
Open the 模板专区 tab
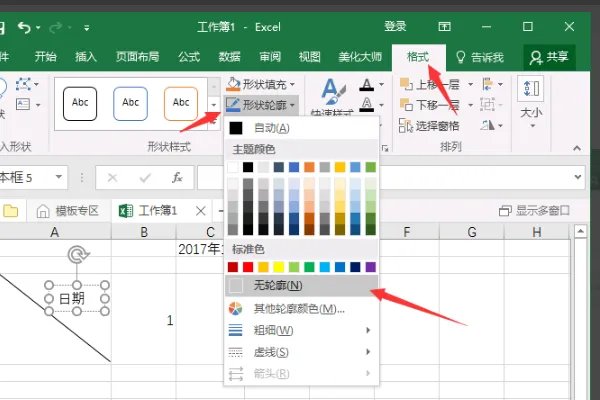pyautogui.click(x=68, y=211)
